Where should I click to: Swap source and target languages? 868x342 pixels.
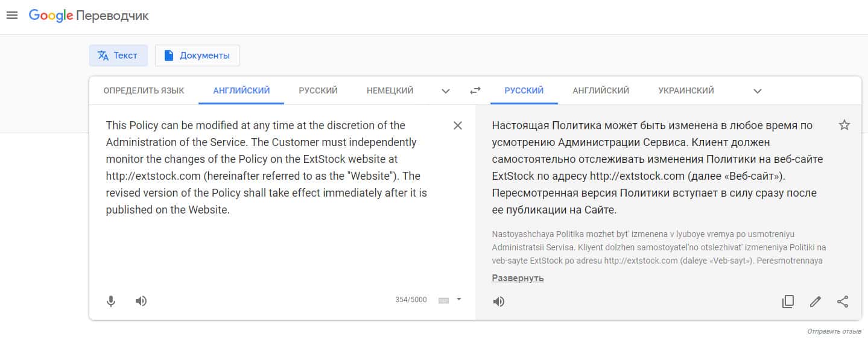[475, 90]
